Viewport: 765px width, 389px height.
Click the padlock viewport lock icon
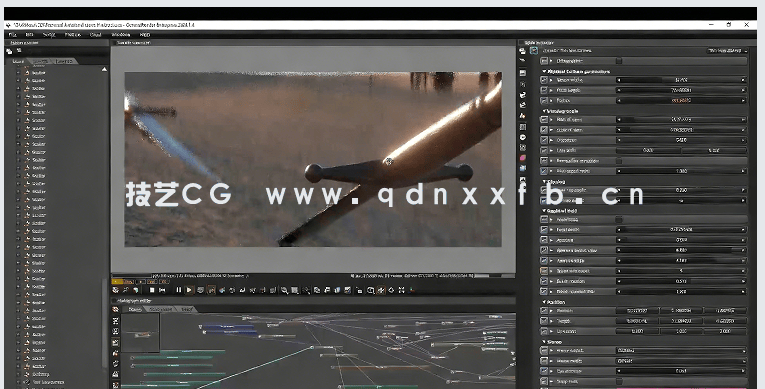tap(360, 290)
